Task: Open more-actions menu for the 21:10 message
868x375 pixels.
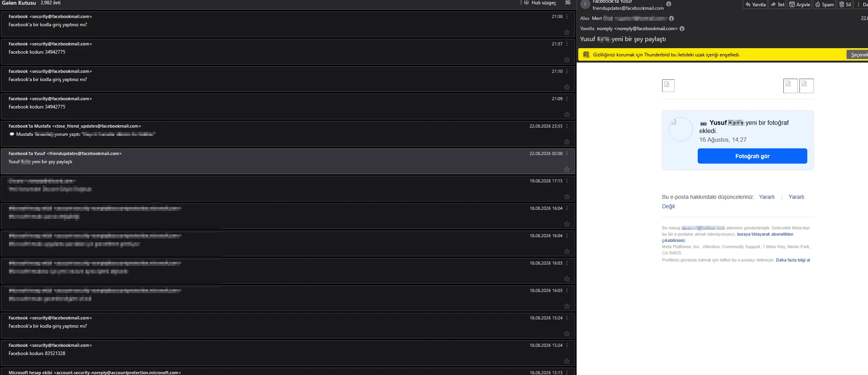Action: tap(567, 71)
